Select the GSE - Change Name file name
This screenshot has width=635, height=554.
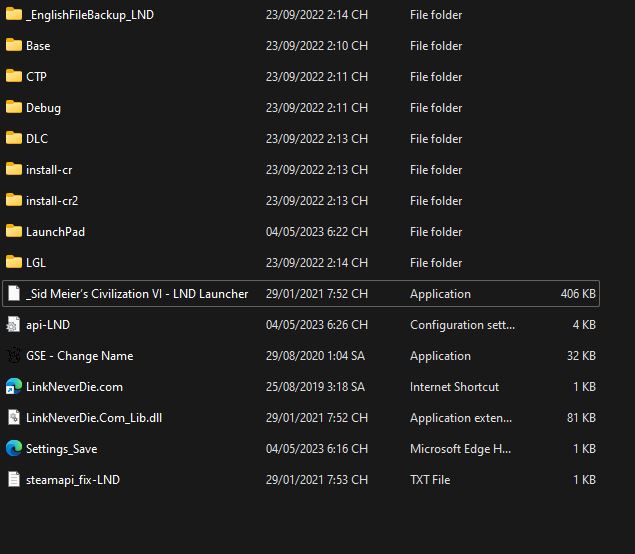(79, 356)
